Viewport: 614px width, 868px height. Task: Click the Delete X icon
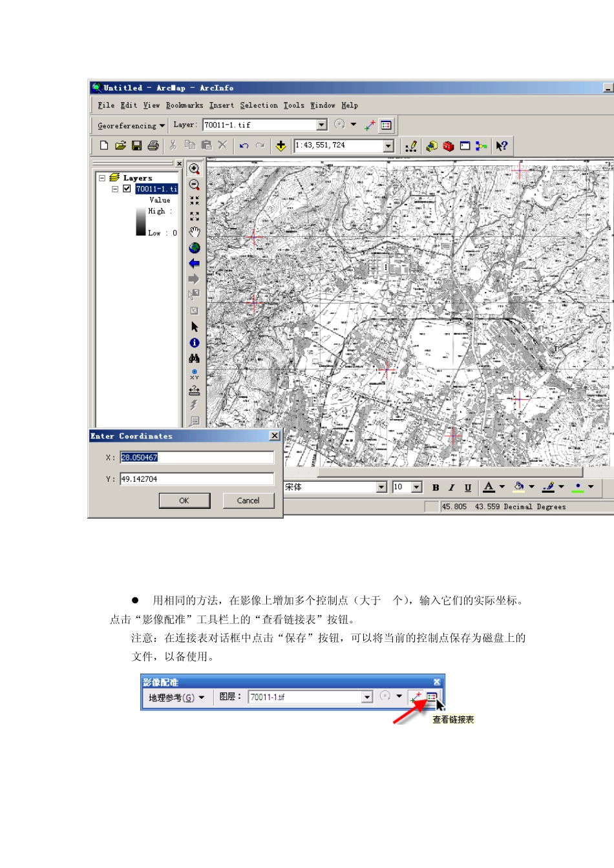click(222, 145)
